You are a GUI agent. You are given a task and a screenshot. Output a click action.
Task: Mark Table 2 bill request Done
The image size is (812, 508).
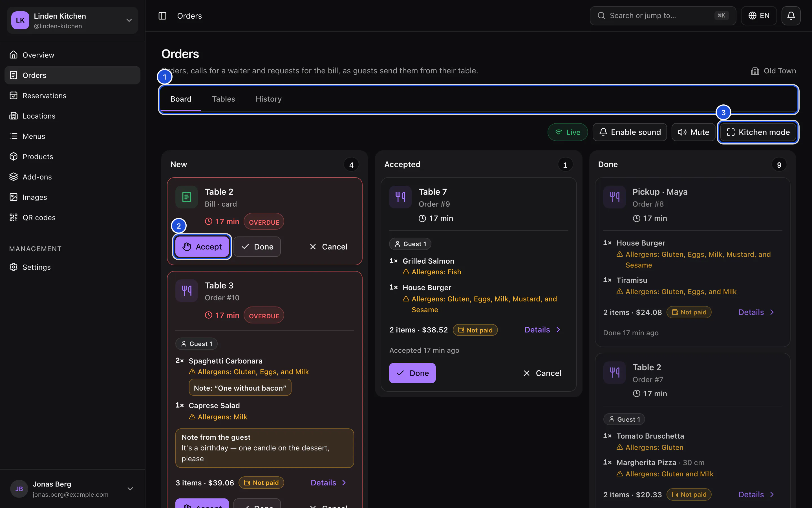click(257, 247)
